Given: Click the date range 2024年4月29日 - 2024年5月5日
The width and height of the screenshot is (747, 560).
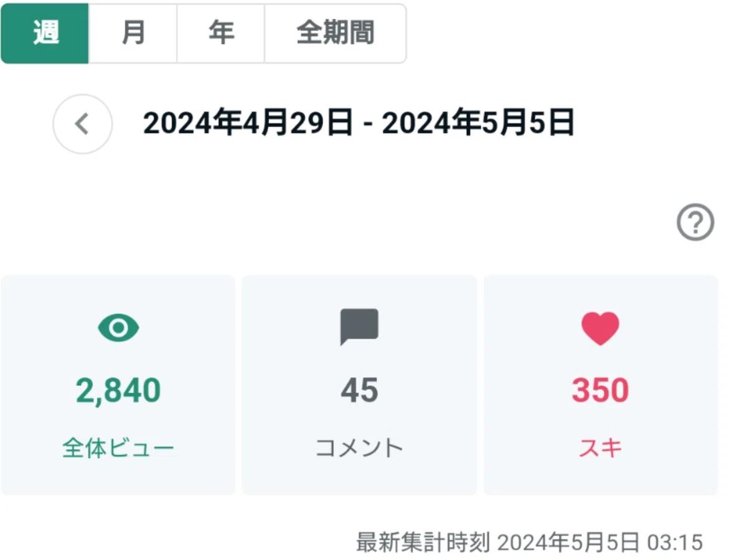Looking at the screenshot, I should click(x=359, y=124).
